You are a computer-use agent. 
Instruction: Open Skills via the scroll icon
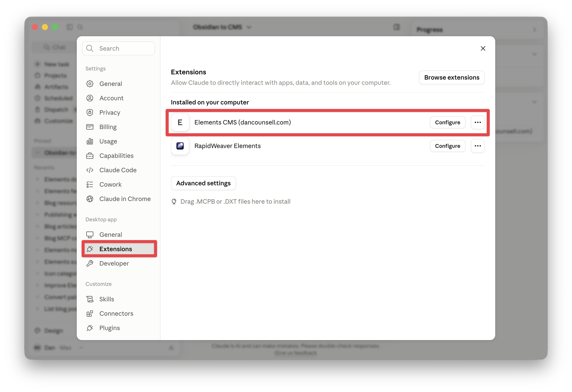pyautogui.click(x=90, y=299)
